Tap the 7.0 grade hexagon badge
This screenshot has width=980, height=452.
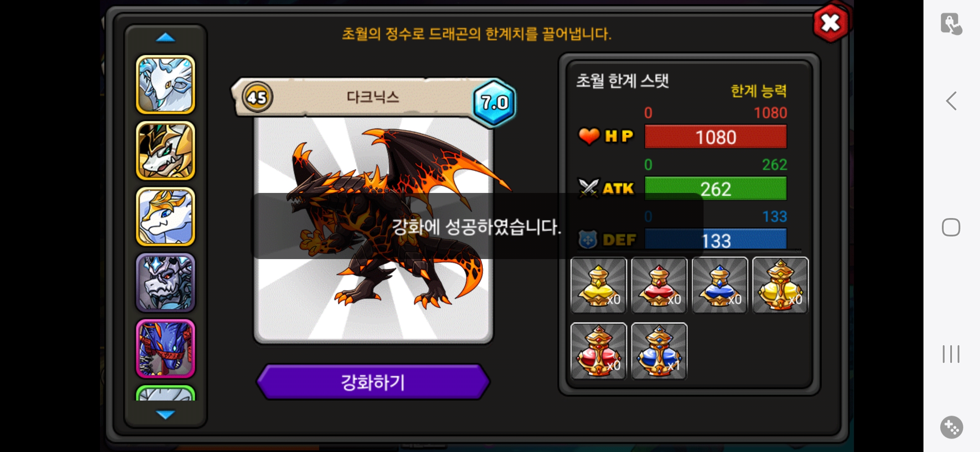[494, 102]
